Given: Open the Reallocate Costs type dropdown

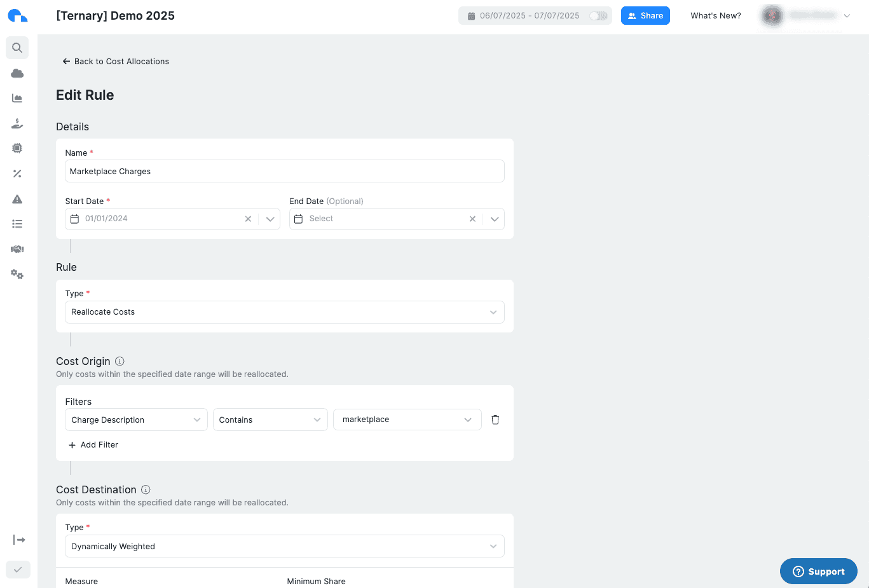Looking at the screenshot, I should coord(285,312).
